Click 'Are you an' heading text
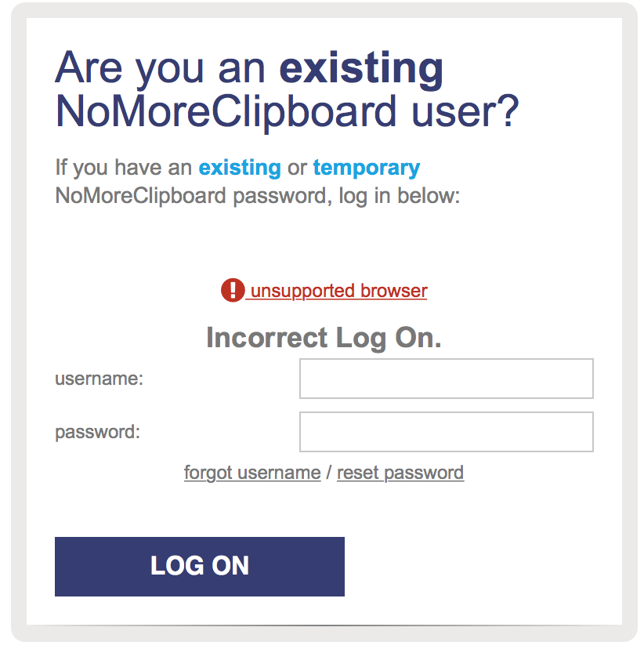This screenshot has height=649, width=644. point(160,68)
